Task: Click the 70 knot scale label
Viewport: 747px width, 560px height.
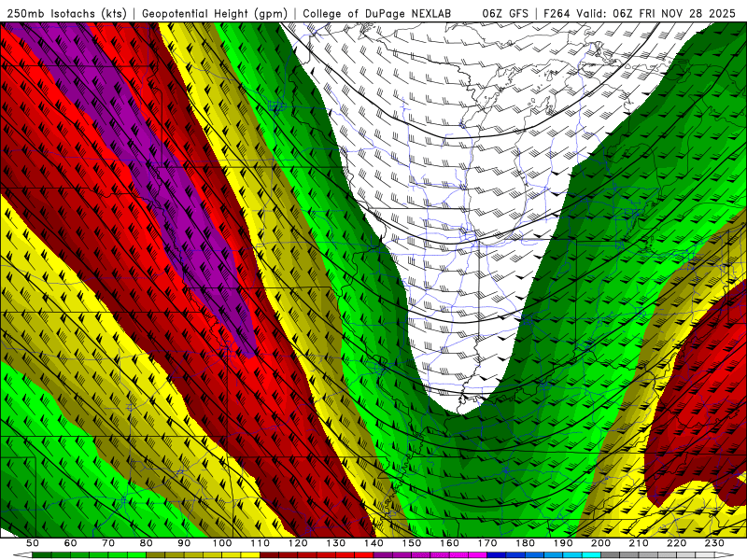Action: pos(108,543)
